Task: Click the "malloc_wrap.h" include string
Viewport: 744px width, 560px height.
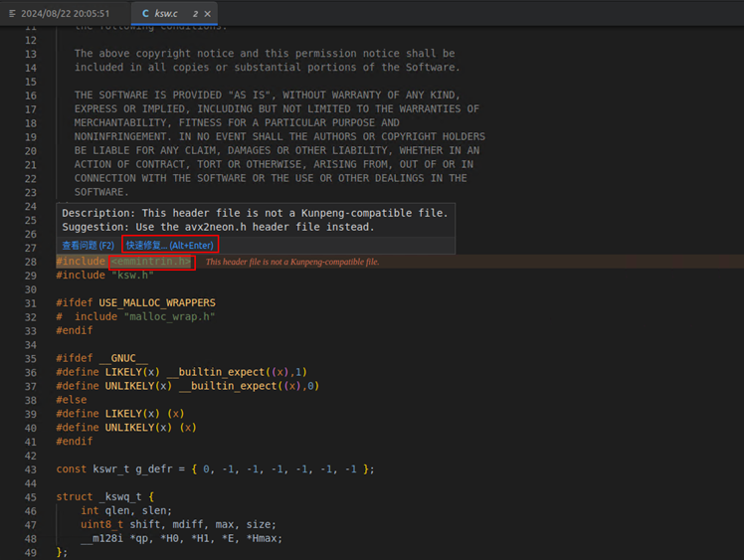Action: (x=169, y=316)
